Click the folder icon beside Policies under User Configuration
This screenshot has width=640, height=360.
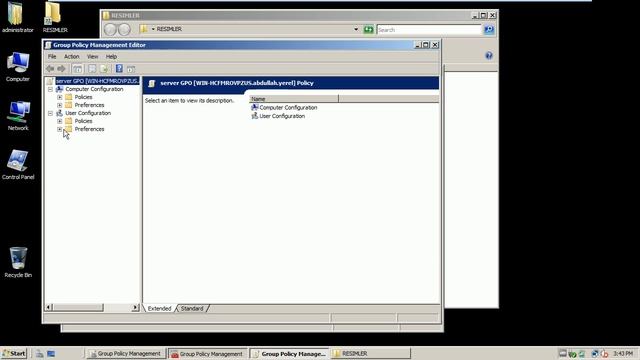[69, 121]
